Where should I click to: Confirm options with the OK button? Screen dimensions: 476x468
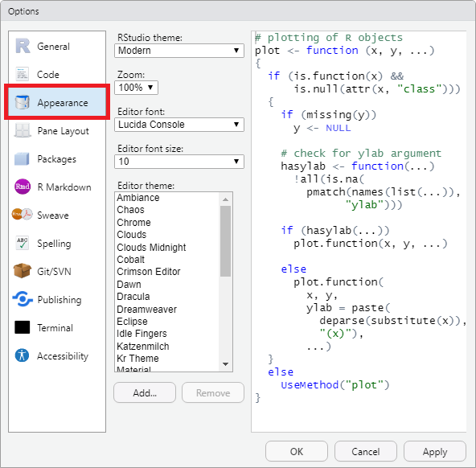pyautogui.click(x=297, y=451)
